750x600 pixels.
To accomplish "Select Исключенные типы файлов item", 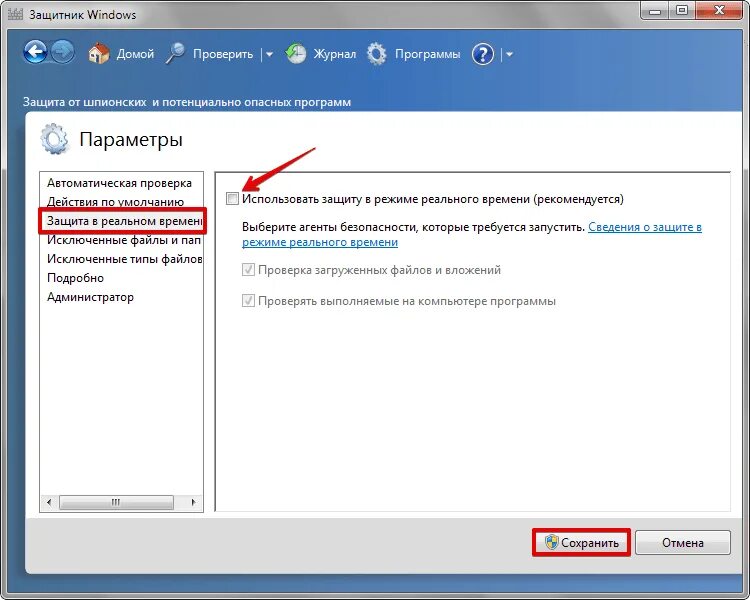I will pyautogui.click(x=124, y=259).
